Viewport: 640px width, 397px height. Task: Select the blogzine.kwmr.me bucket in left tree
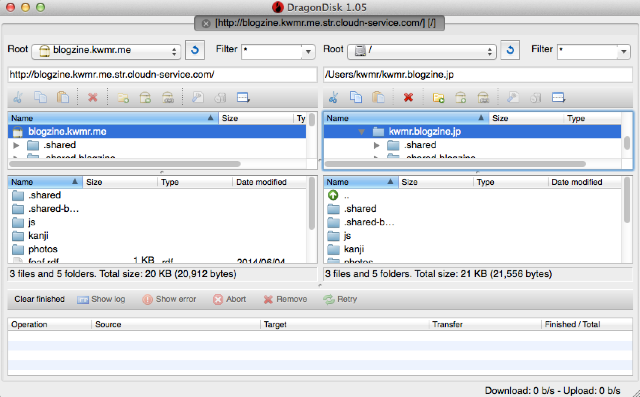tap(157, 131)
